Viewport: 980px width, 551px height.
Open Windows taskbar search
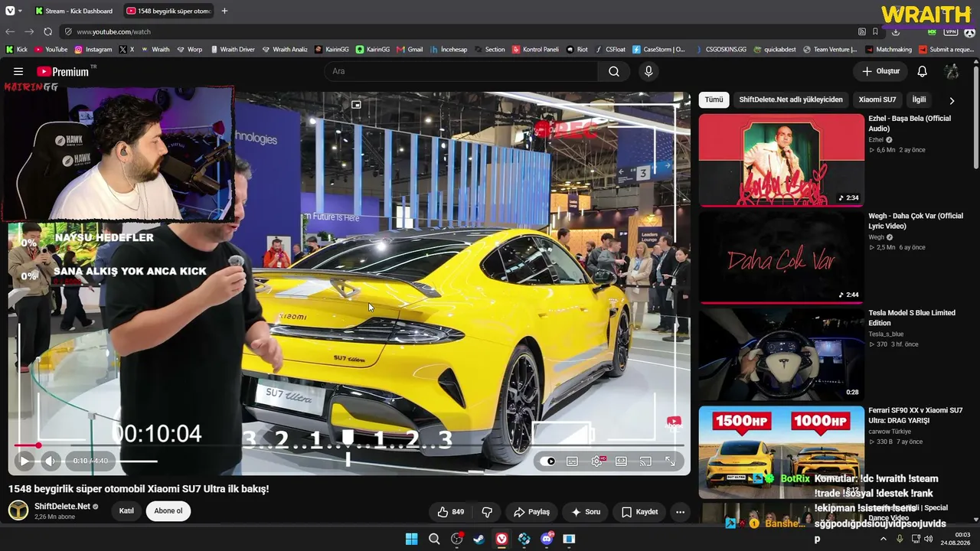click(x=434, y=539)
